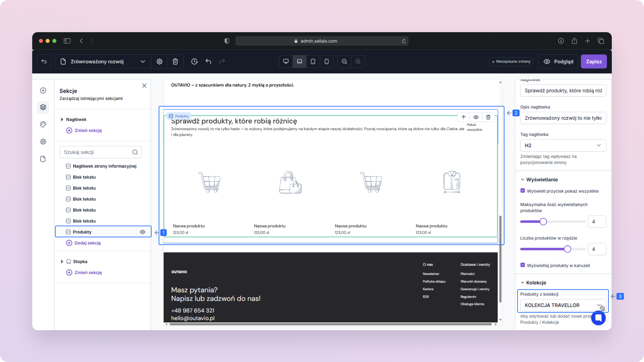Expand Stopka tree group
This screenshot has height=362, width=644.
point(62,262)
